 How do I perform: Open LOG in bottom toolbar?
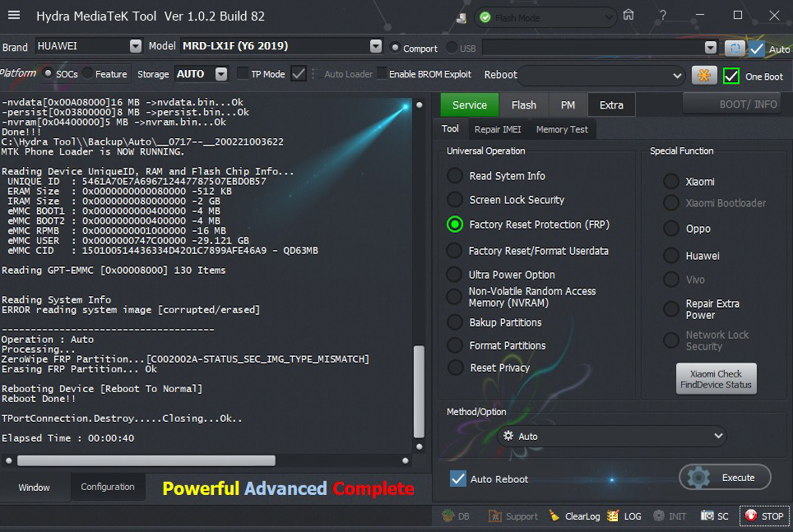click(x=624, y=516)
